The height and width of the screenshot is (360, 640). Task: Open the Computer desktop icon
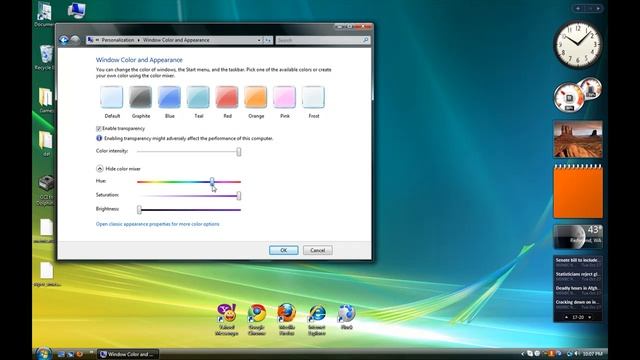click(x=76, y=10)
